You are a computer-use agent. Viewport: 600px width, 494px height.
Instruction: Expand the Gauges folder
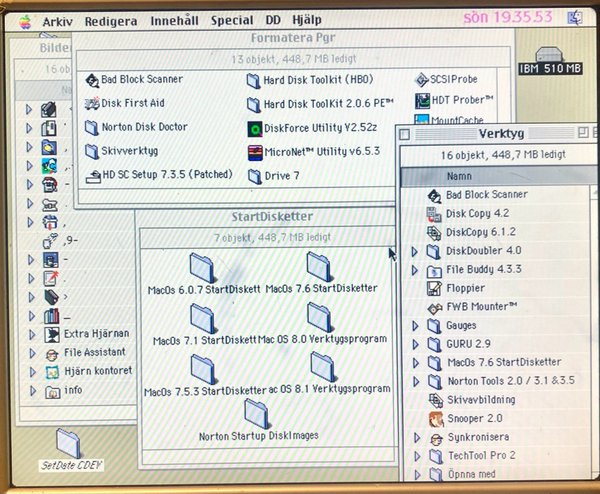pyautogui.click(x=415, y=326)
